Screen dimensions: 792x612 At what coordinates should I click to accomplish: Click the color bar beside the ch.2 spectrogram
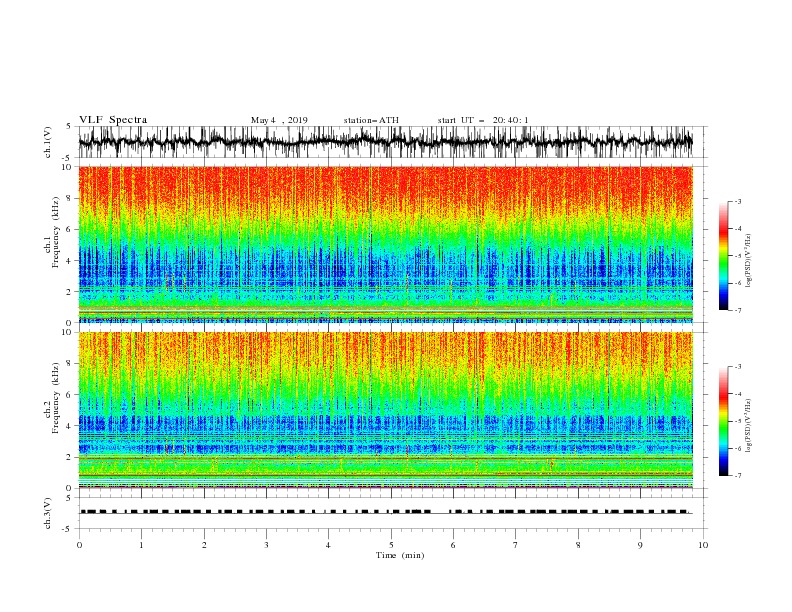[724, 421]
